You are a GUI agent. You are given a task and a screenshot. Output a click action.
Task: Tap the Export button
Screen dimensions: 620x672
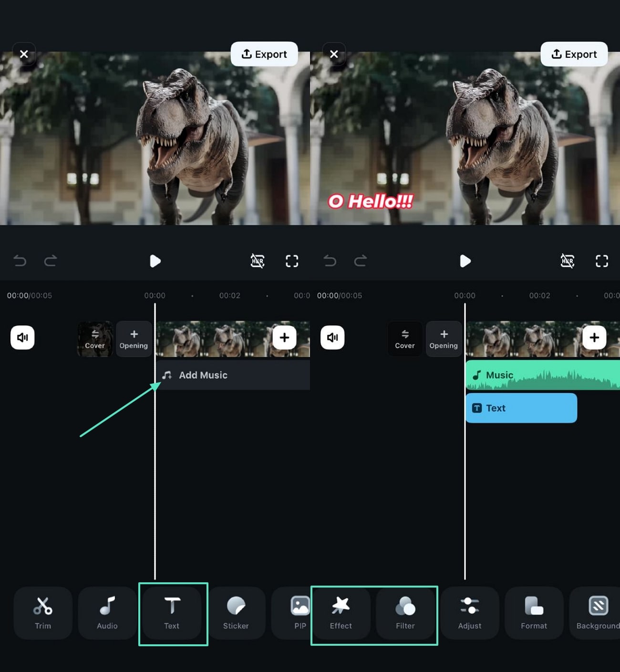pos(265,54)
